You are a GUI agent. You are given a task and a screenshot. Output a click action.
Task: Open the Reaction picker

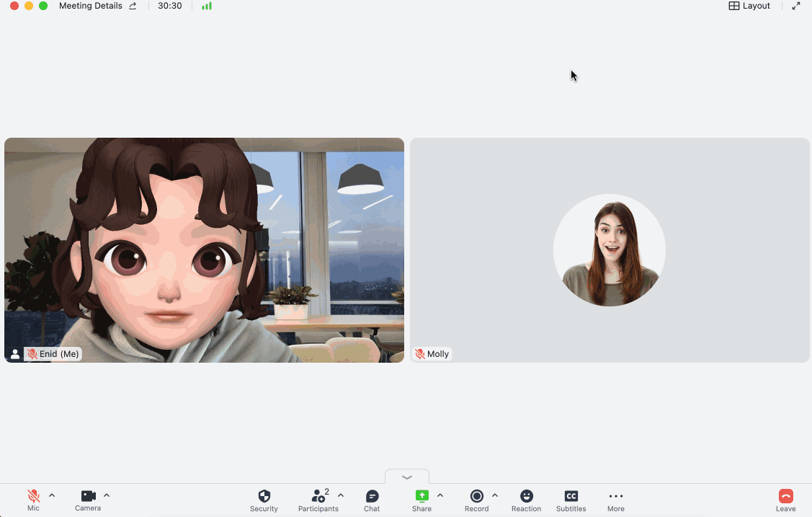click(x=526, y=500)
